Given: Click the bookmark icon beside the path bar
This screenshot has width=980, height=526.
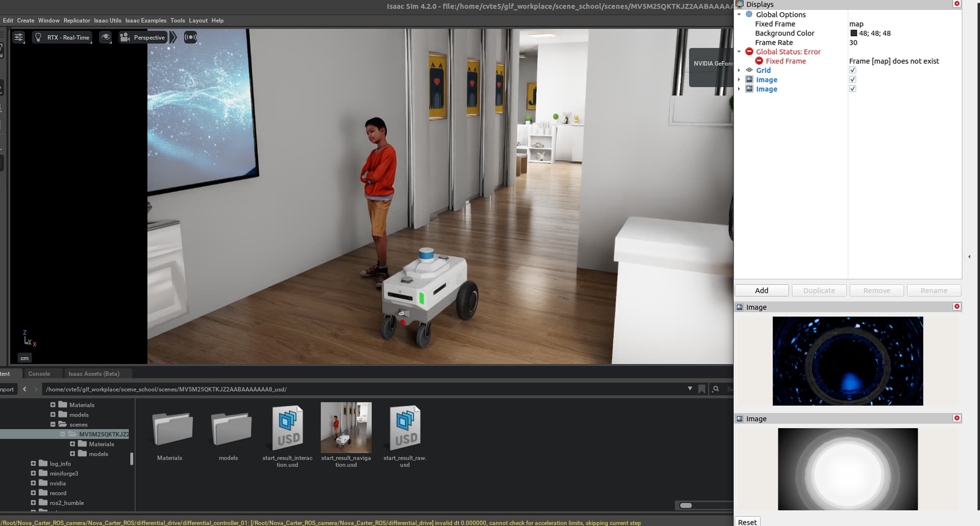Looking at the screenshot, I should (x=702, y=389).
